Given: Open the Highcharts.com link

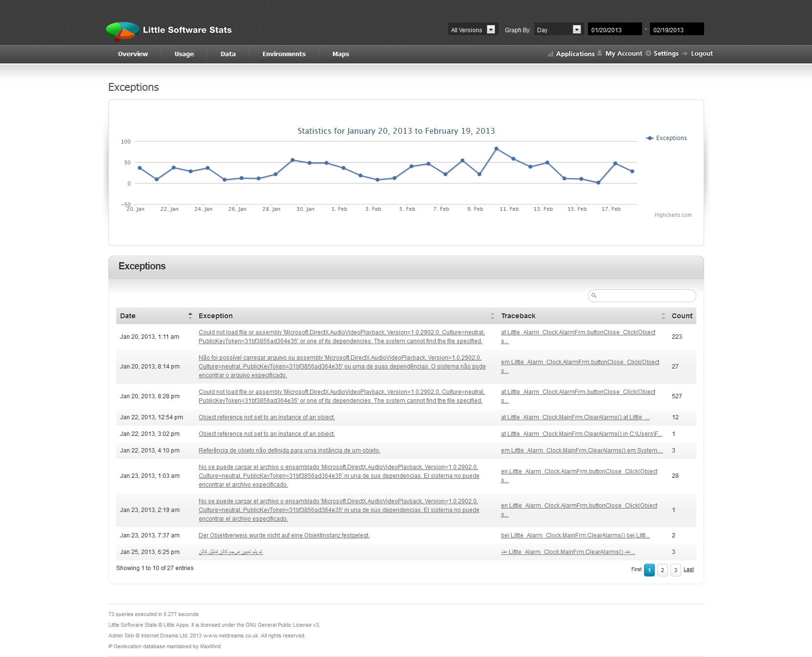Looking at the screenshot, I should pos(673,215).
